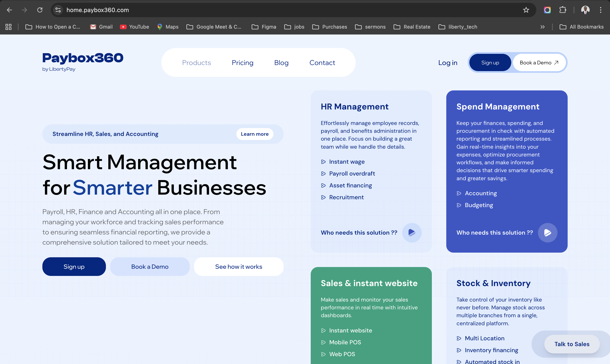Open Chrome three-dot menu
The height and width of the screenshot is (364, 610).
600,10
